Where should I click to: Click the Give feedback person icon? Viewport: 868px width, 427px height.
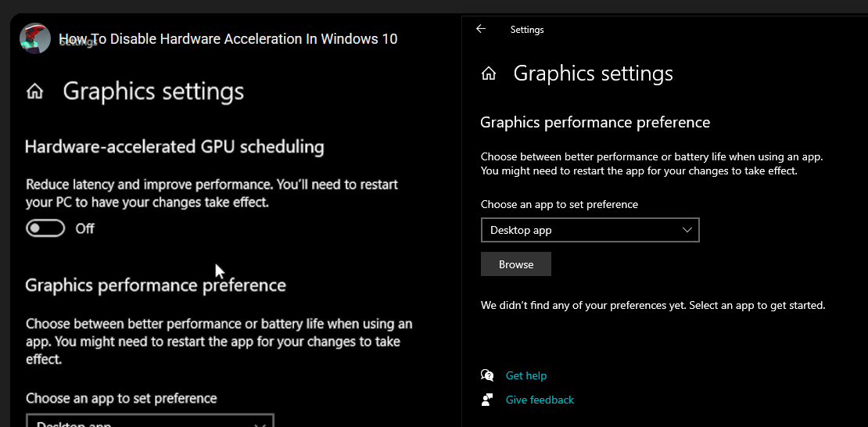click(x=488, y=400)
